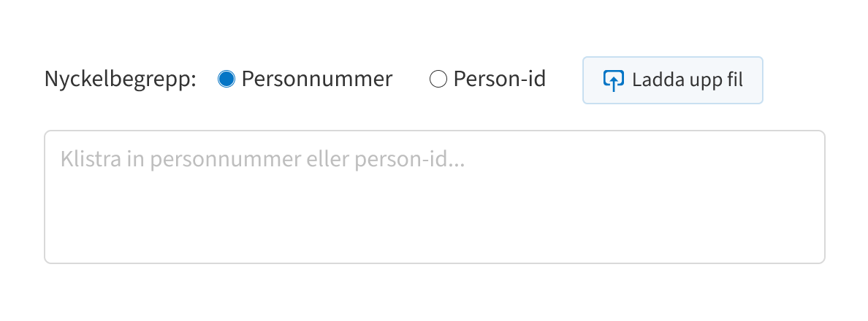Place the cursor in the large paste box
The width and height of the screenshot is (868, 321).
435,197
